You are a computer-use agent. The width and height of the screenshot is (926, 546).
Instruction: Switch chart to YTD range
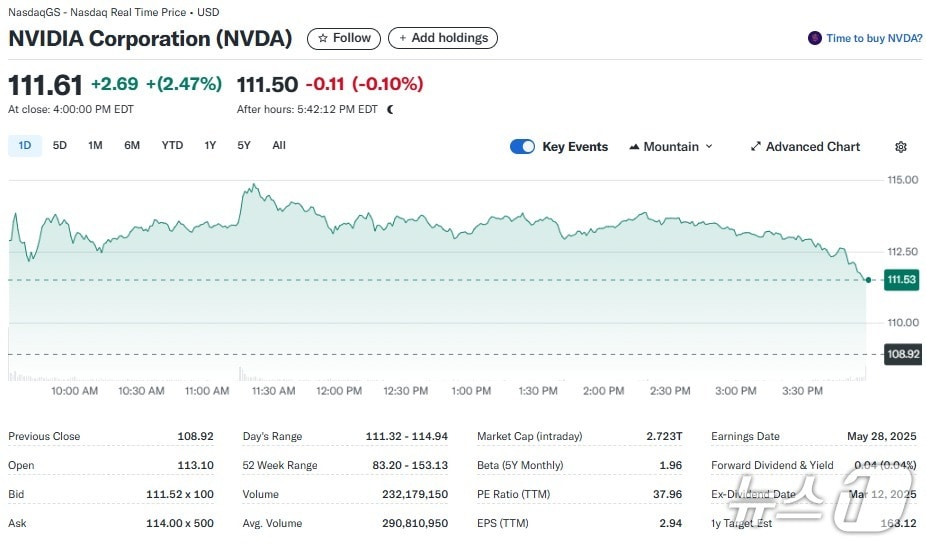click(x=172, y=146)
